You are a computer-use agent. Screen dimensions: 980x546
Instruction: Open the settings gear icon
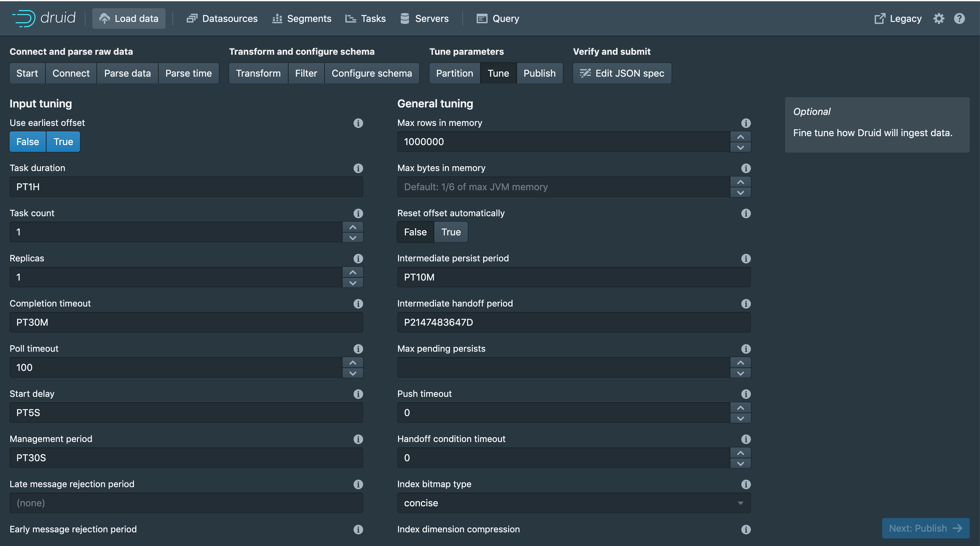[939, 18]
